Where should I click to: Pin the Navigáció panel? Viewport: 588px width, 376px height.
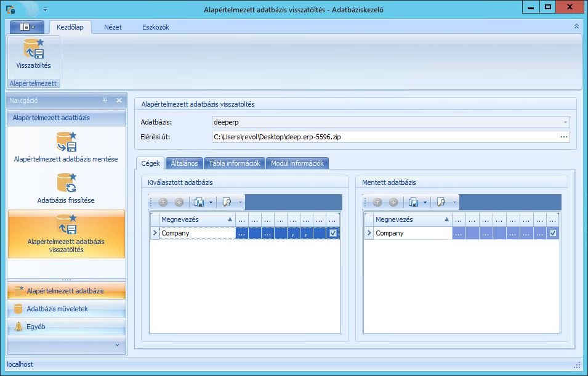coord(105,100)
